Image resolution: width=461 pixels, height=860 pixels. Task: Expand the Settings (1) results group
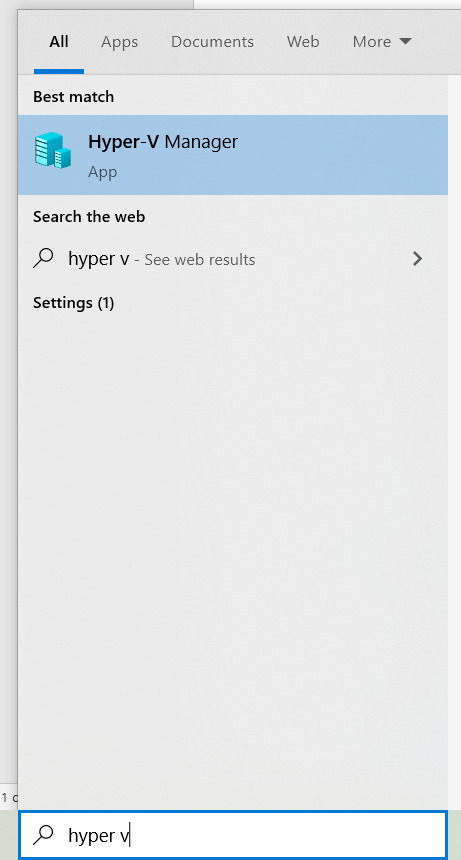pos(73,303)
